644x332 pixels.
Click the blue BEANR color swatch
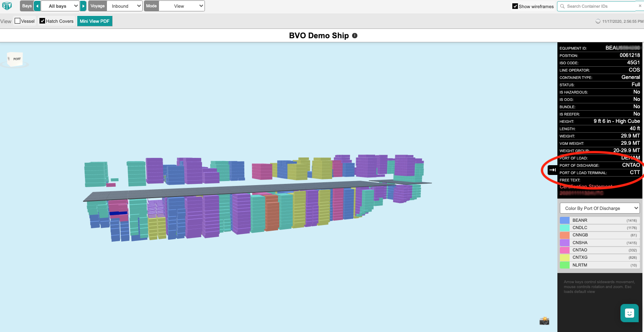[x=564, y=221]
